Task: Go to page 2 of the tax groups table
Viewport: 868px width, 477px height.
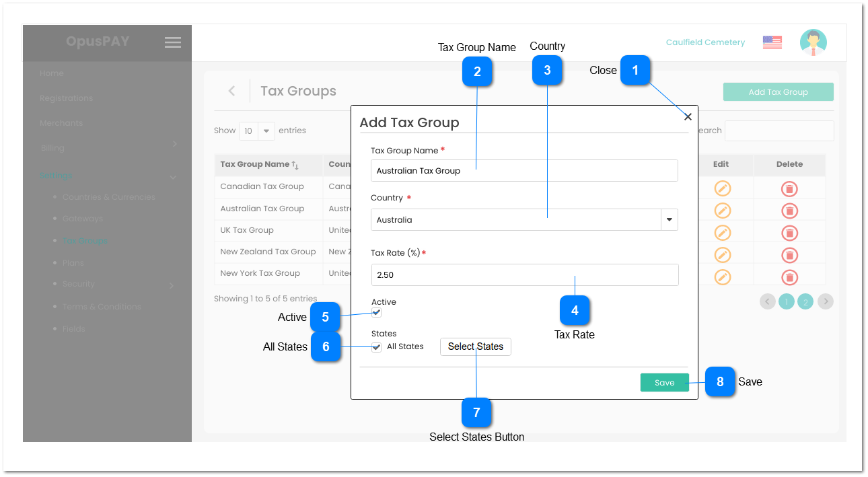Action: click(805, 301)
